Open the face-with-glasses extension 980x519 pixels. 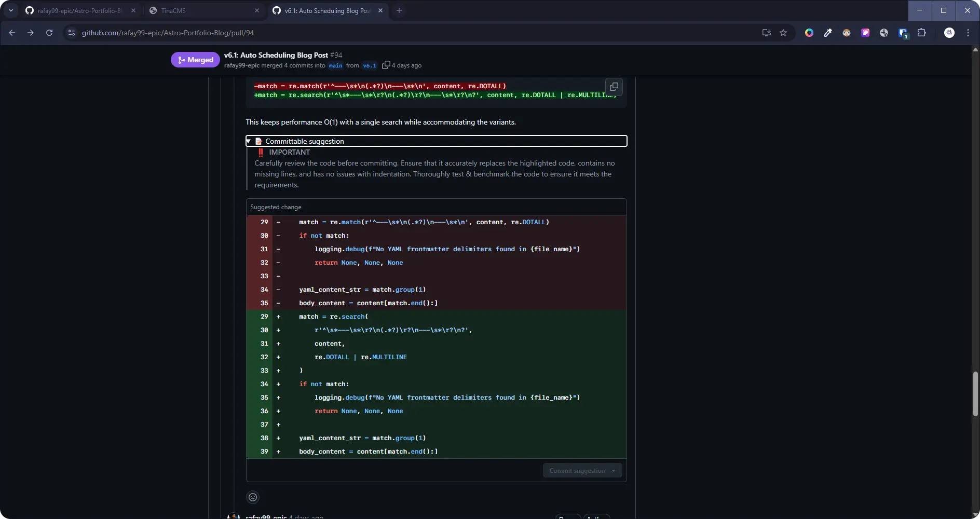pos(847,33)
